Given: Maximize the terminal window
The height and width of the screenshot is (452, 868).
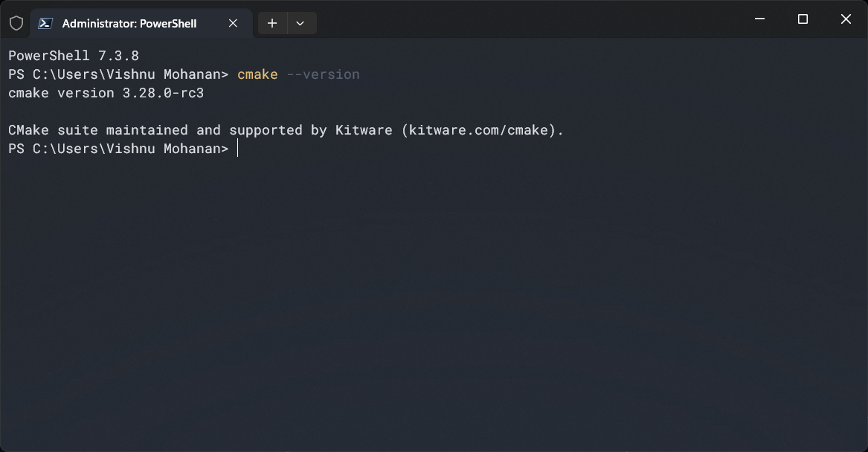Looking at the screenshot, I should point(803,19).
